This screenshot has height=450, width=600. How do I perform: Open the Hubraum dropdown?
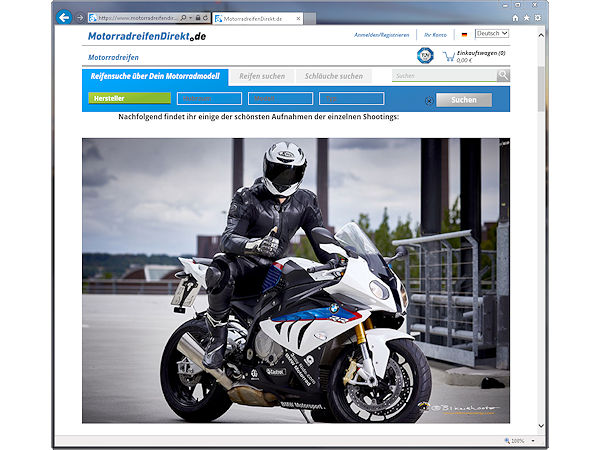click(209, 99)
